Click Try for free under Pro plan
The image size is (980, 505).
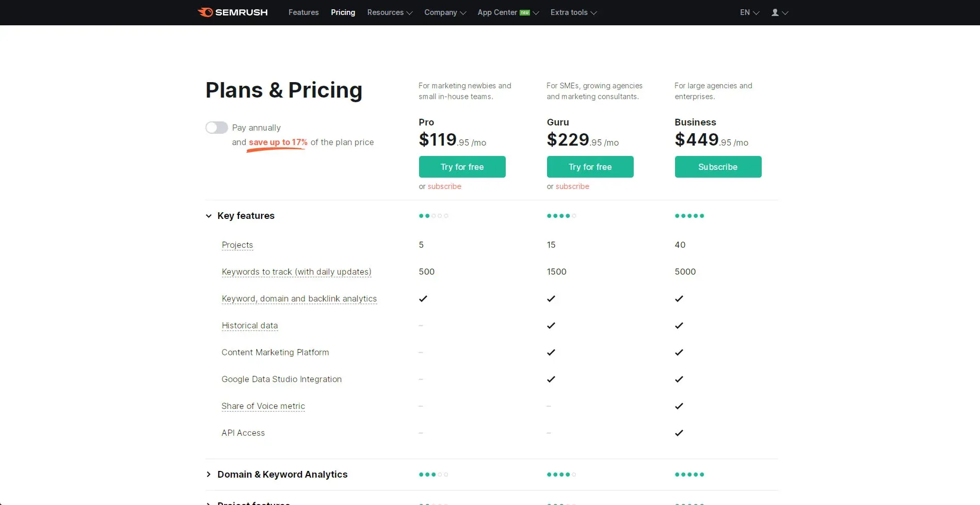pos(462,167)
